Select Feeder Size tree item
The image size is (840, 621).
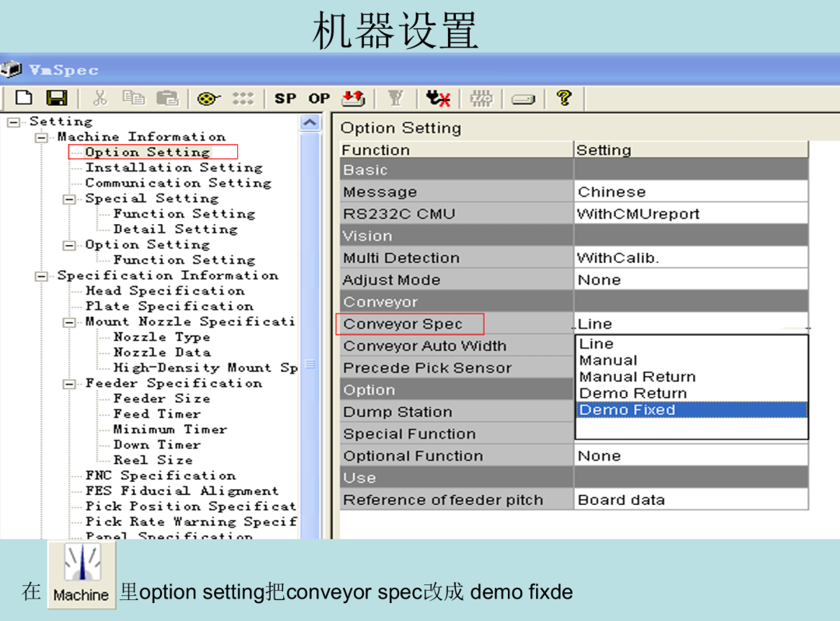[x=162, y=398]
